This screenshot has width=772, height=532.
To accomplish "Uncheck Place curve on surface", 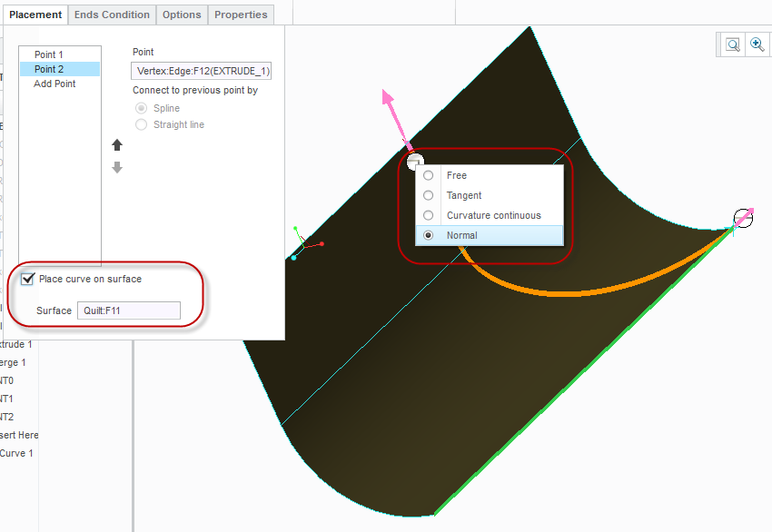I will tap(27, 279).
